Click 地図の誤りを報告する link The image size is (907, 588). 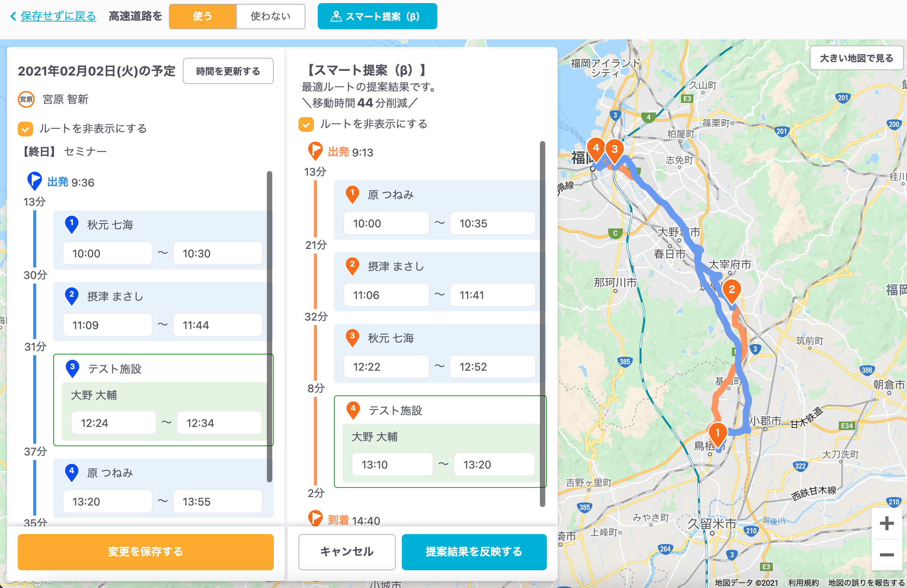coord(866,583)
